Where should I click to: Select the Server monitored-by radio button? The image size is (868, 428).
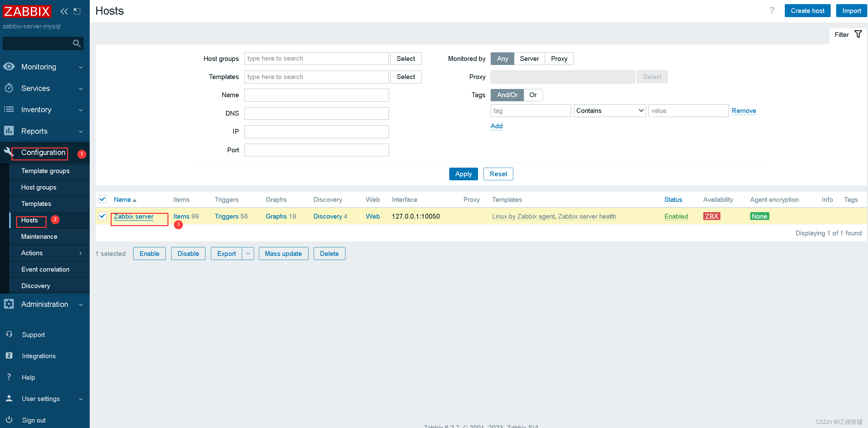529,59
